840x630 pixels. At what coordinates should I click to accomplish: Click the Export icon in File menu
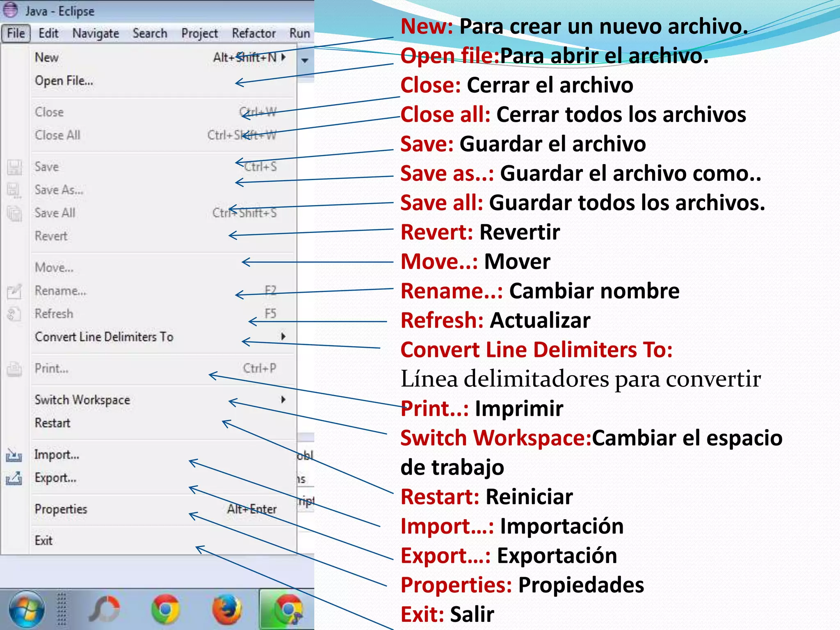(x=14, y=478)
